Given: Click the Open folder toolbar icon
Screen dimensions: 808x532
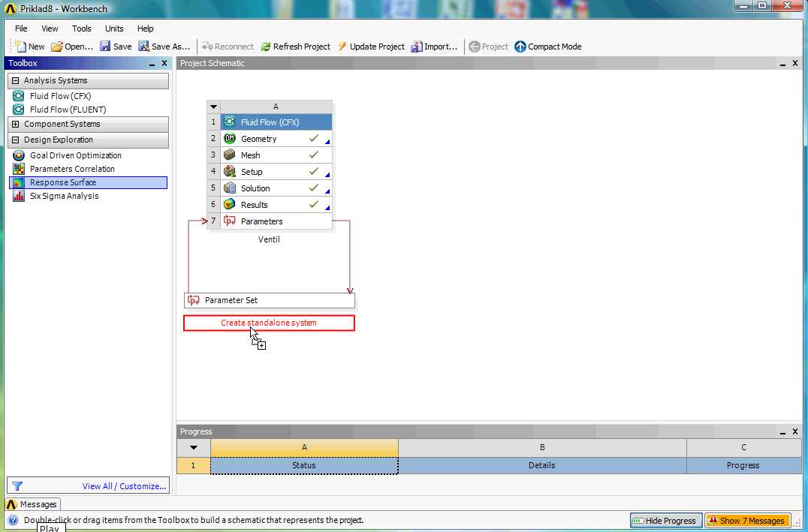Looking at the screenshot, I should pyautogui.click(x=56, y=47).
